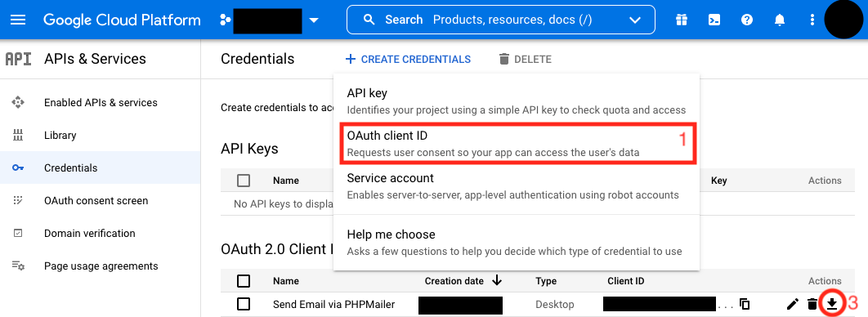Click the Library icon in sidebar
The height and width of the screenshot is (317, 868).
point(18,135)
